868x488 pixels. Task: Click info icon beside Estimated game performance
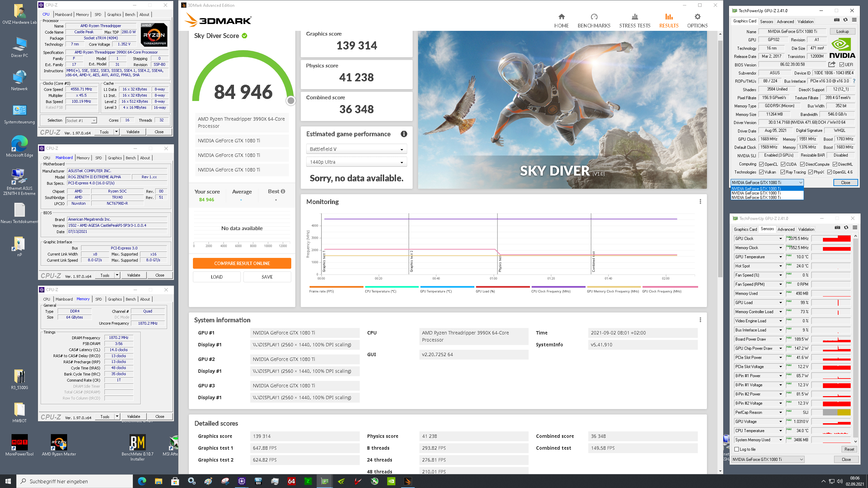tap(403, 134)
